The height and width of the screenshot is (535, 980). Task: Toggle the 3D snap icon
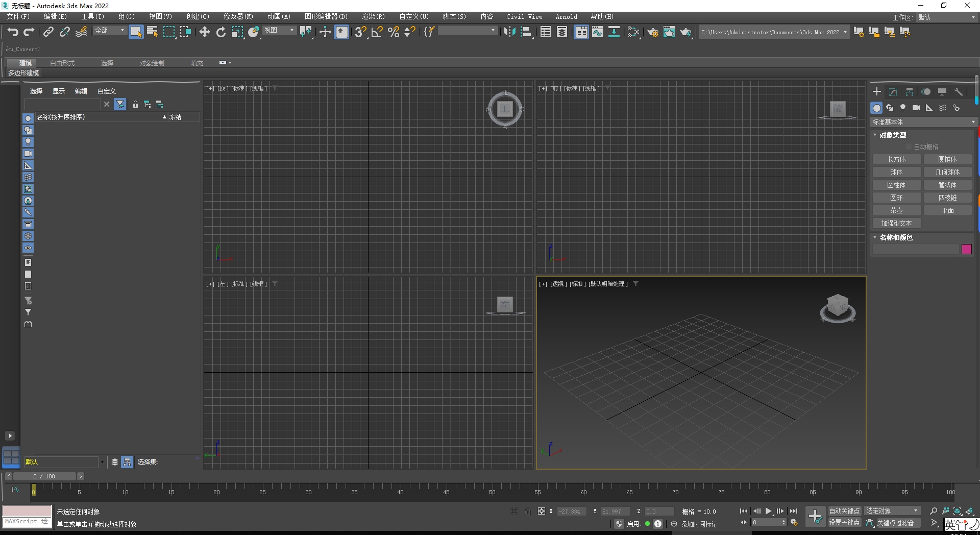pyautogui.click(x=360, y=32)
